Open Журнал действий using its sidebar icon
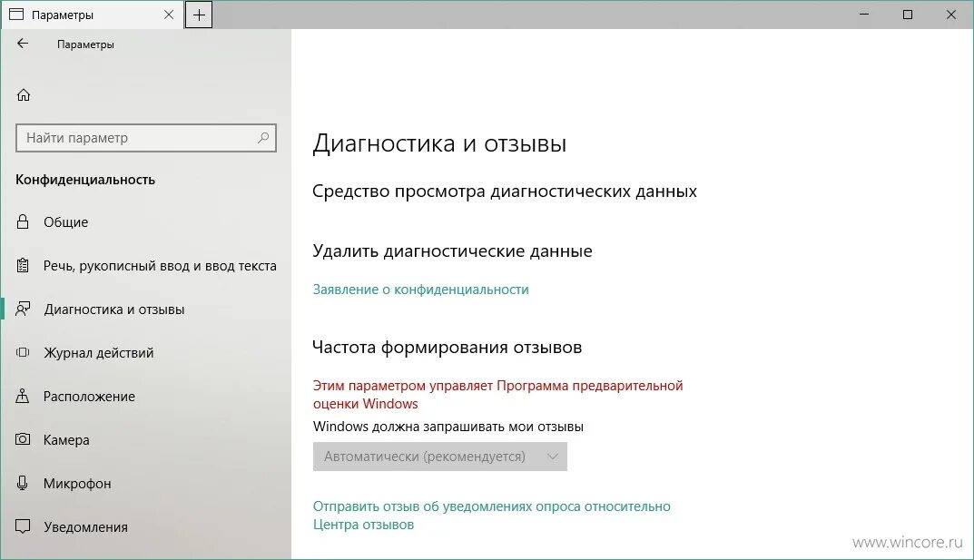Viewport: 974px width, 560px height. click(23, 352)
